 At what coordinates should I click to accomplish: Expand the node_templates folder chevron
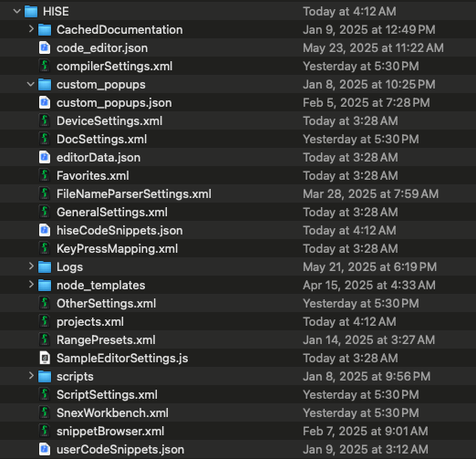click(31, 285)
